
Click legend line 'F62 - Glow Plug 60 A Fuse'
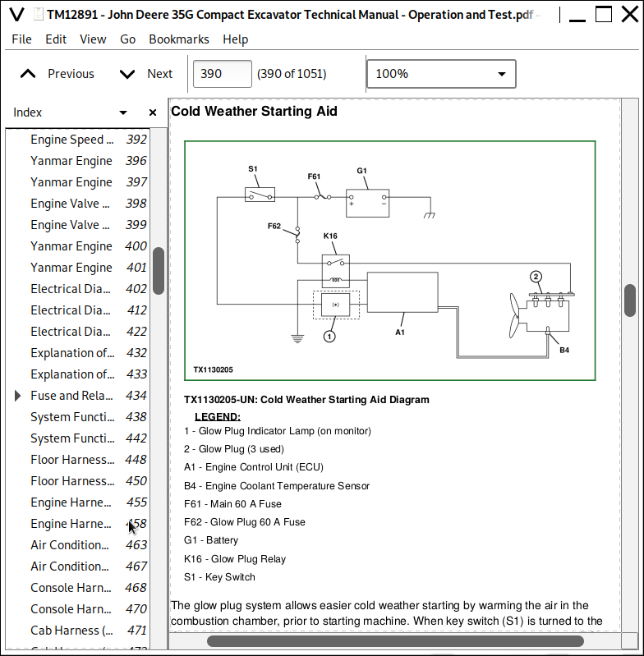point(245,522)
